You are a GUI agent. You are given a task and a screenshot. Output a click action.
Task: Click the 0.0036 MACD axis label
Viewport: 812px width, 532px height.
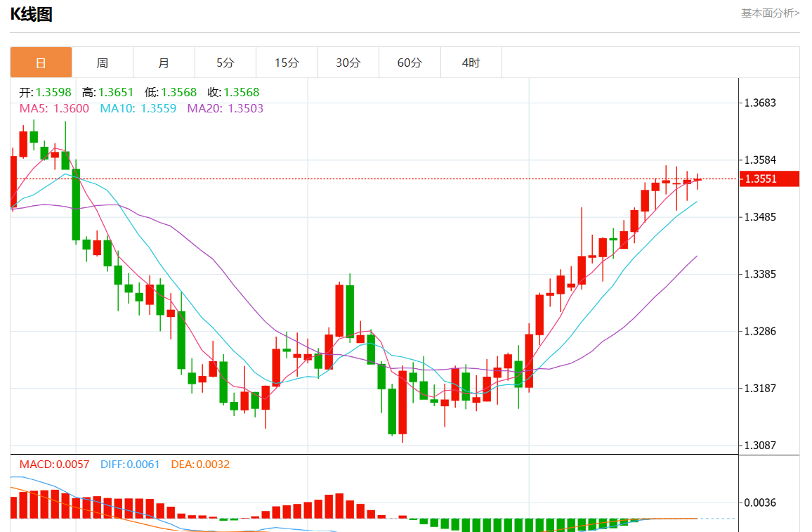tap(760, 502)
